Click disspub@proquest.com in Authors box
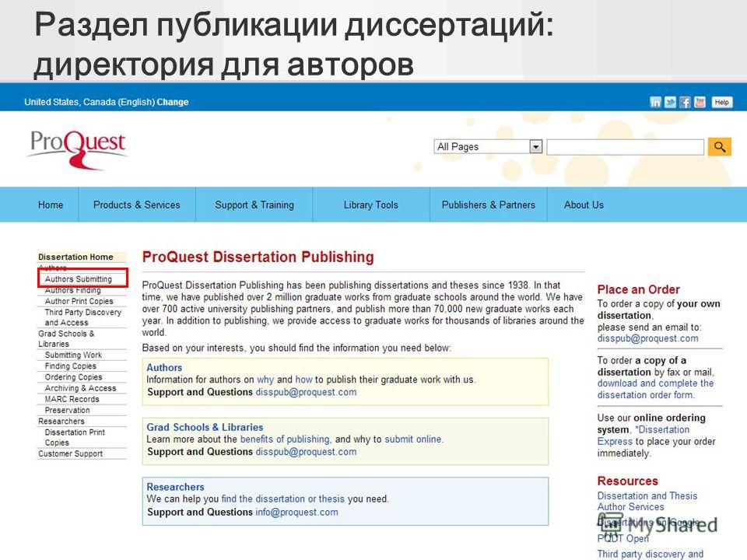The width and height of the screenshot is (747, 560). [x=306, y=392]
